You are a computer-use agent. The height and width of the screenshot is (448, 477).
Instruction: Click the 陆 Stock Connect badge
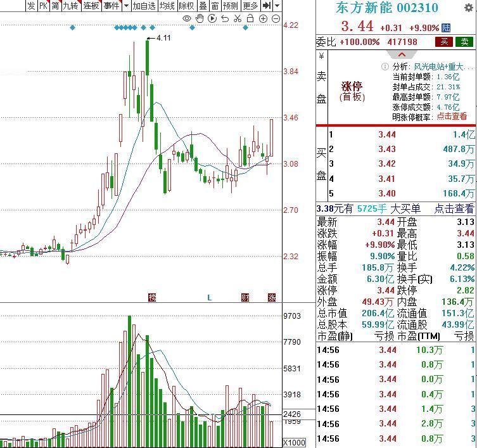point(446,28)
